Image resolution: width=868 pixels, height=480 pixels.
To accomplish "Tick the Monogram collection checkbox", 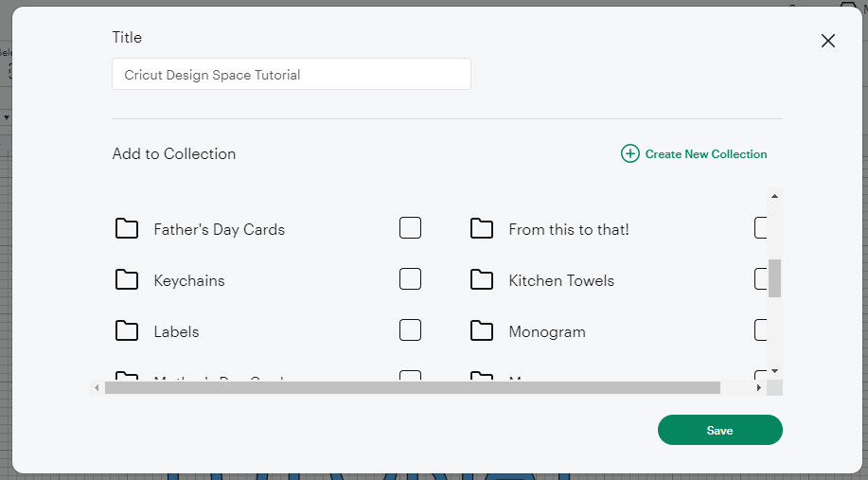I will (x=761, y=330).
